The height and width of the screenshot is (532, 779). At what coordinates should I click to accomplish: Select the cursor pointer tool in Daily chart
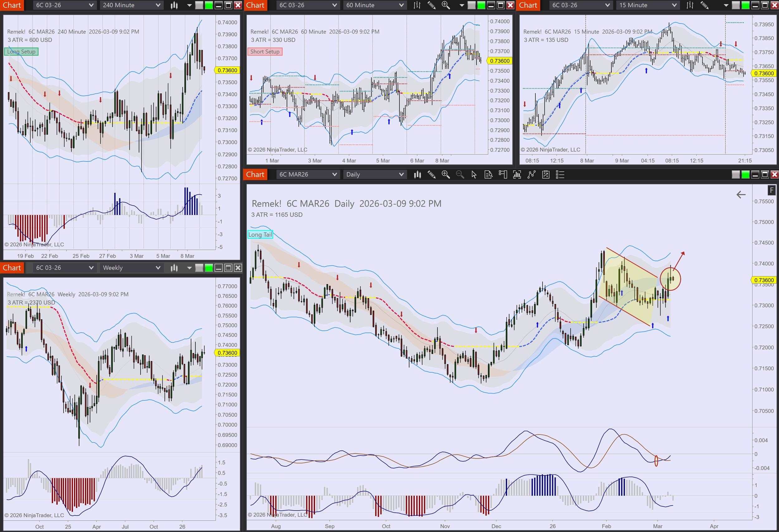pyautogui.click(x=474, y=174)
